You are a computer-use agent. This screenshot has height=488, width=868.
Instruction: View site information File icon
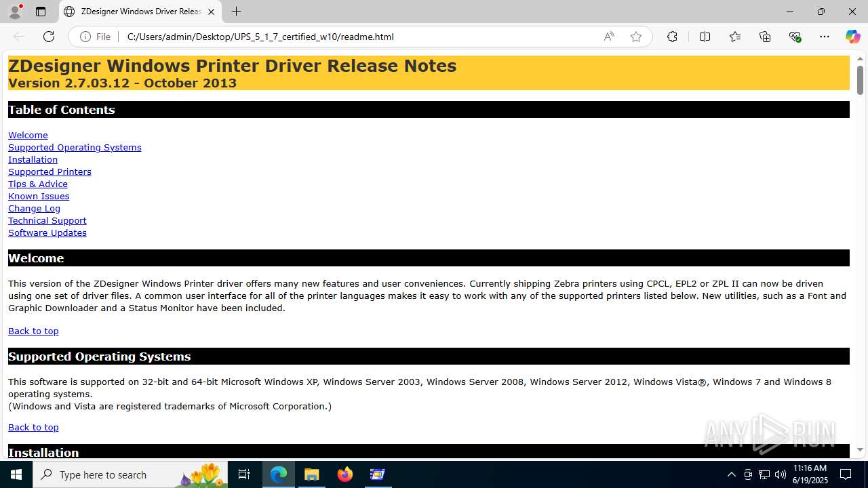point(95,37)
